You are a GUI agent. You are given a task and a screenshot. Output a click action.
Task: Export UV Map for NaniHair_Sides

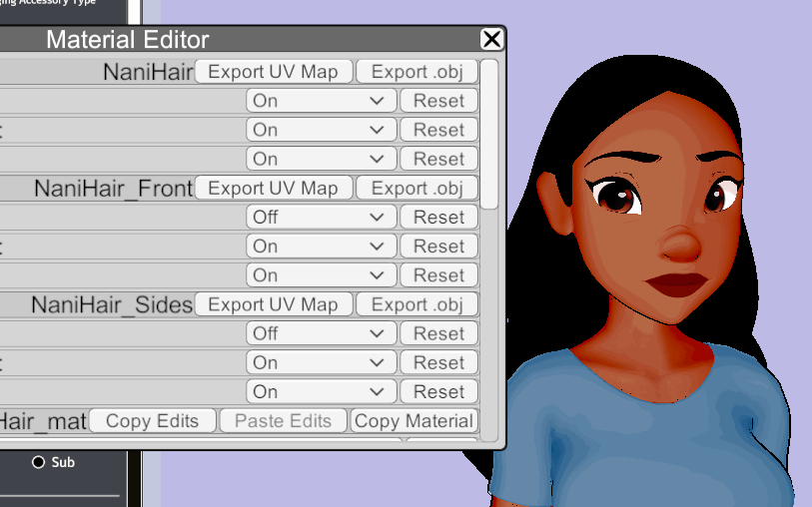click(274, 304)
